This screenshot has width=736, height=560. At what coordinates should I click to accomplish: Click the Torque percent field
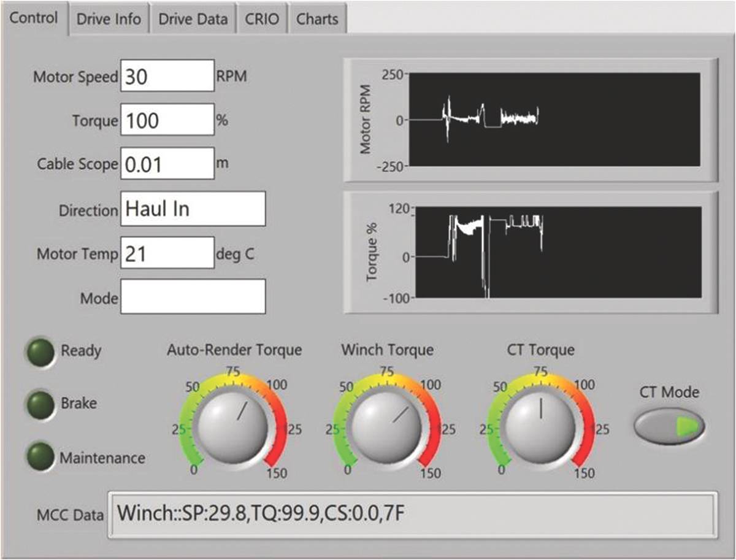[x=167, y=120]
